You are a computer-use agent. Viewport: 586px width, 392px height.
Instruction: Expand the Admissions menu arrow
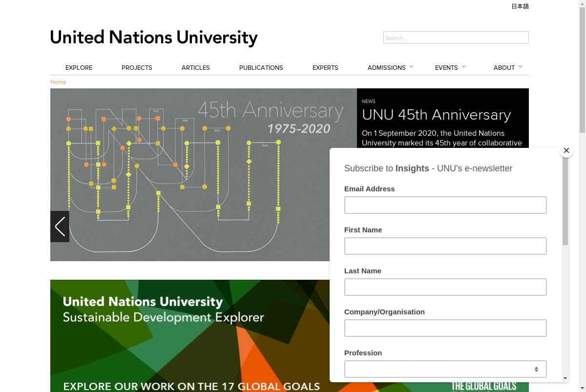[x=411, y=66]
